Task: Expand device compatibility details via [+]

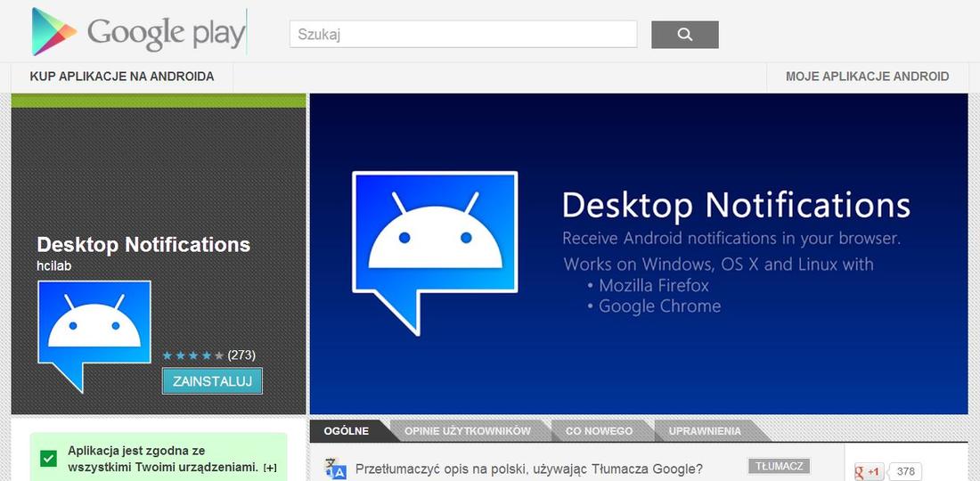Action: (x=270, y=468)
